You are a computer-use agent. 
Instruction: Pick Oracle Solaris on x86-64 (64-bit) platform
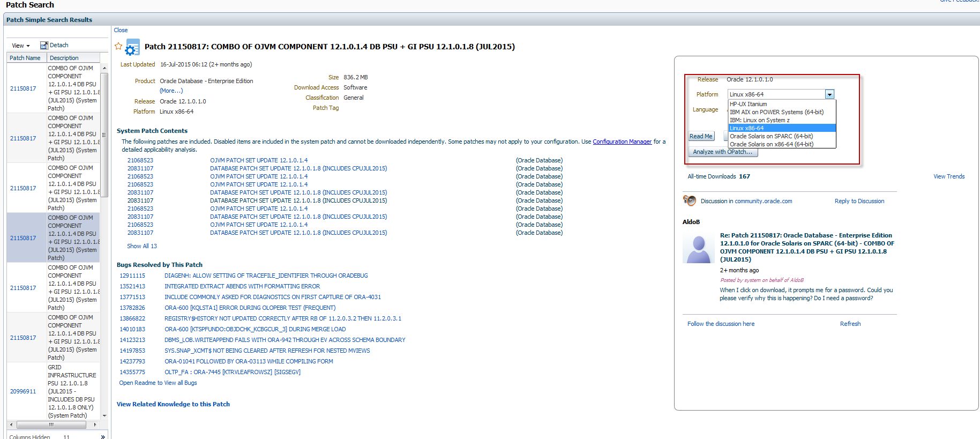click(782, 144)
